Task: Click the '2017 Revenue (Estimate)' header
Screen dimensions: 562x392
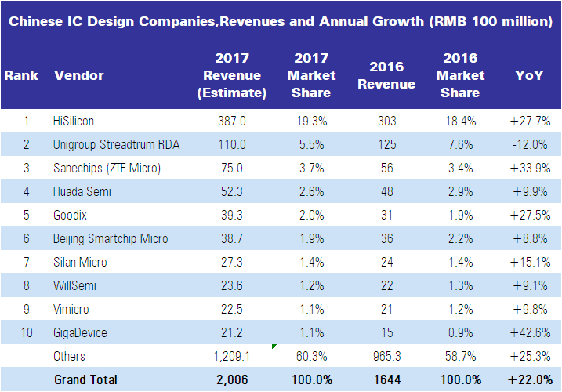Action: coord(232,75)
